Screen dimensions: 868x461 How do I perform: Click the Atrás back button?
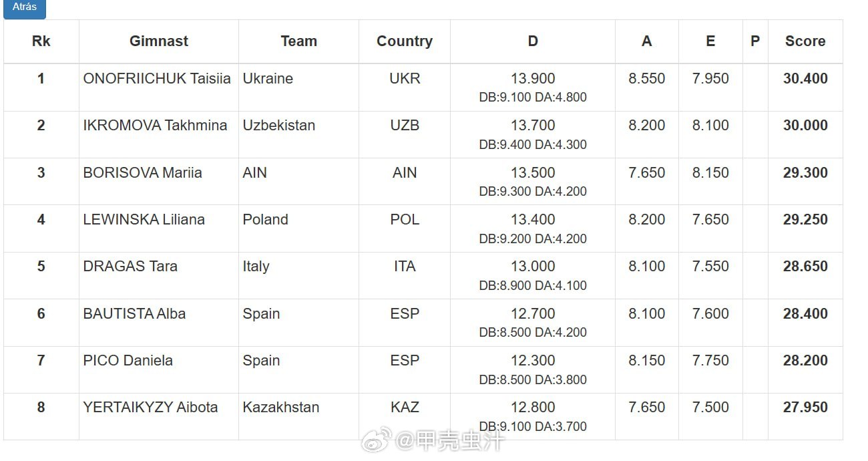tap(24, 7)
